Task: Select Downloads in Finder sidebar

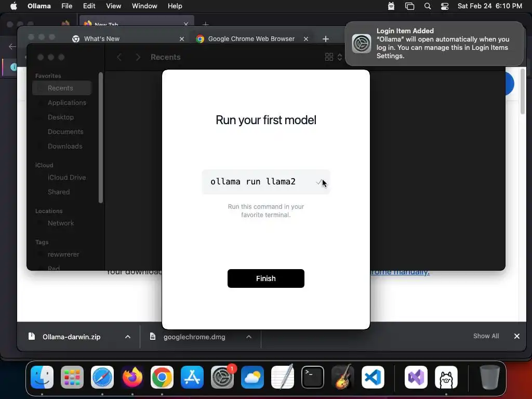Action: tap(65, 146)
